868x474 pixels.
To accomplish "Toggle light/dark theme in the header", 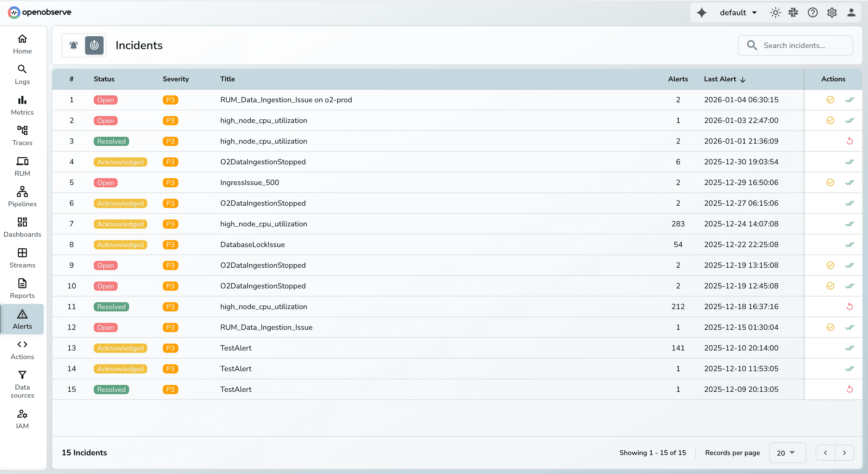I will coord(775,12).
